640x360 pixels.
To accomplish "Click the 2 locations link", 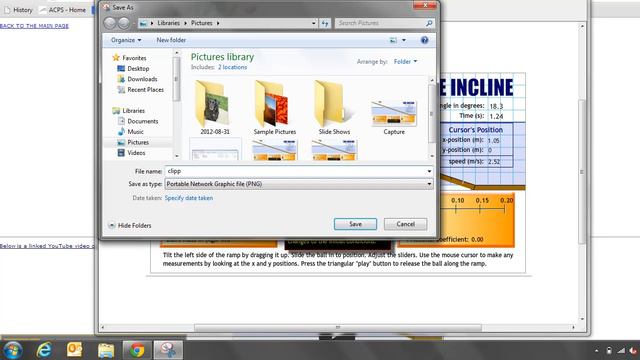I will [x=232, y=67].
